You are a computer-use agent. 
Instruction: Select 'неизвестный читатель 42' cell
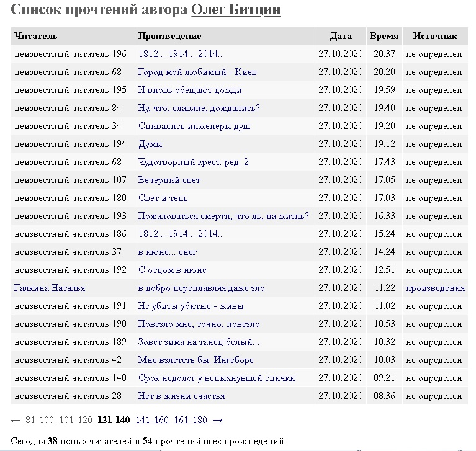[x=73, y=360]
